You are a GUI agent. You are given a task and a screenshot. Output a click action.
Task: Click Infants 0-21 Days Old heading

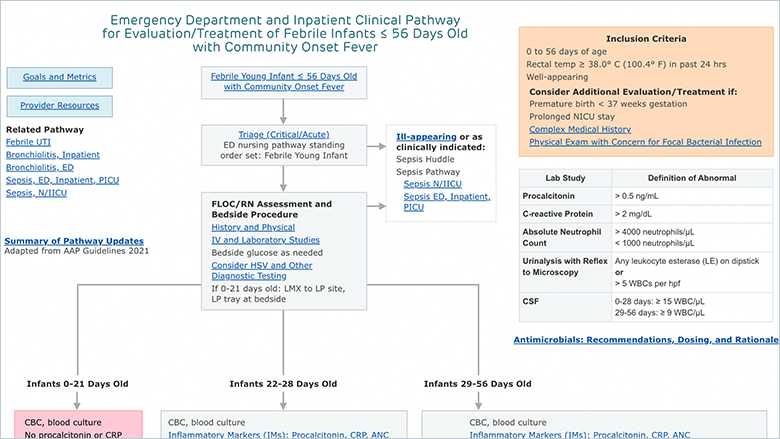click(x=78, y=384)
